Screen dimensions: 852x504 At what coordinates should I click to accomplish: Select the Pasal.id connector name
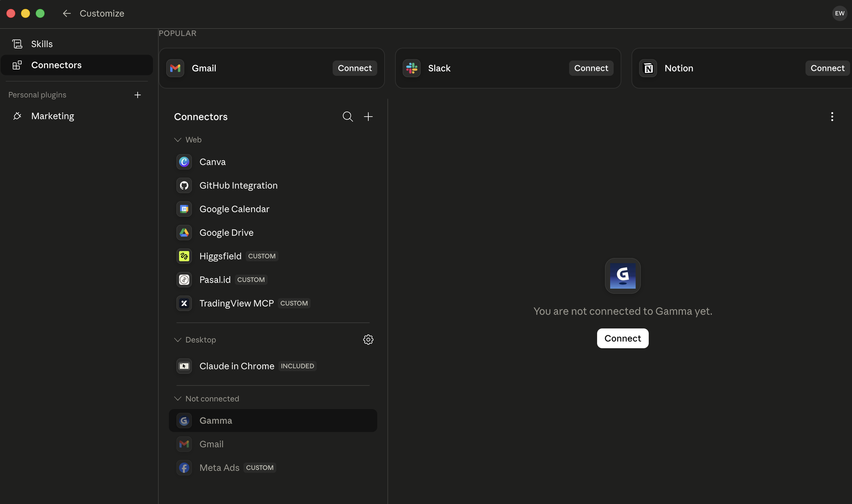pos(215,279)
